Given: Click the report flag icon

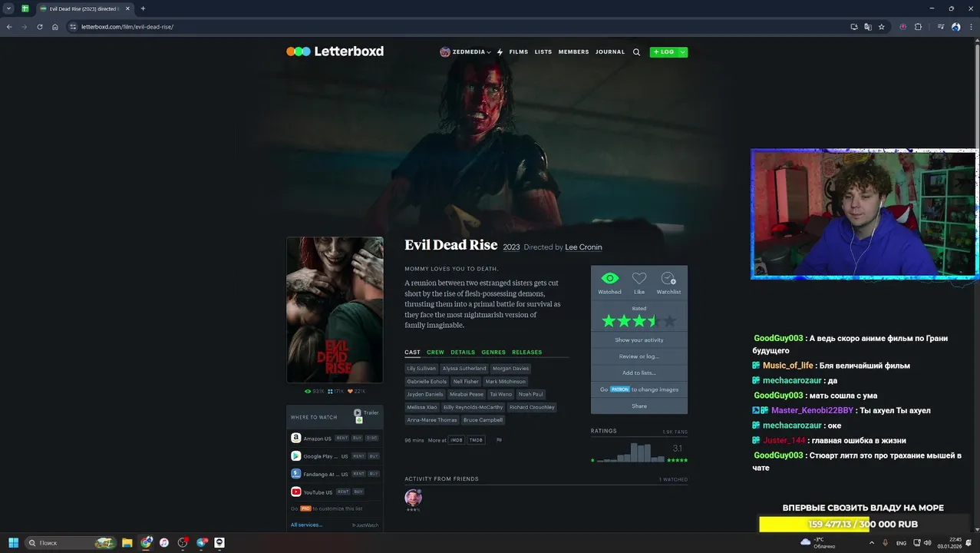Looking at the screenshot, I should pyautogui.click(x=499, y=440).
